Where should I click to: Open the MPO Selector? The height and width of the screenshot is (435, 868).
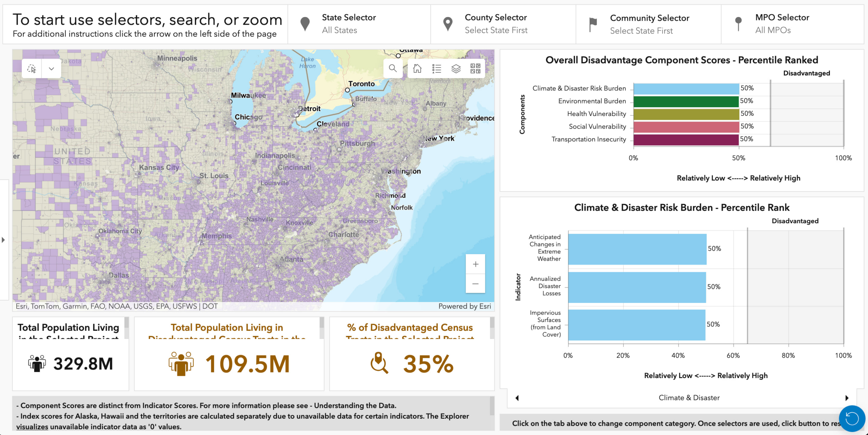click(782, 24)
